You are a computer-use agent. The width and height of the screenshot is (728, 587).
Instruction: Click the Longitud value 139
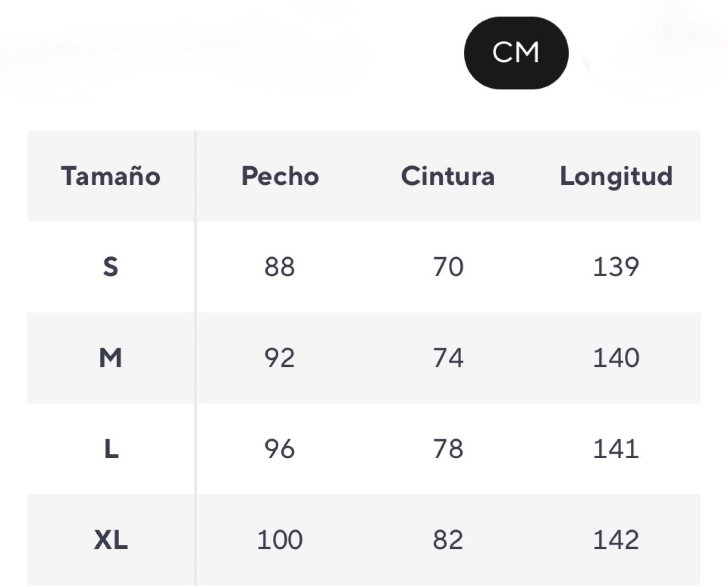click(616, 266)
